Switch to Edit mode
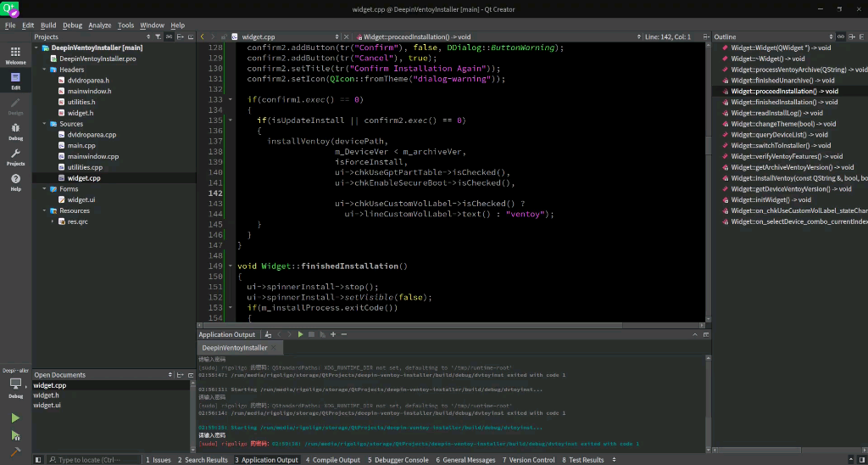This screenshot has width=868, height=465. [x=15, y=81]
